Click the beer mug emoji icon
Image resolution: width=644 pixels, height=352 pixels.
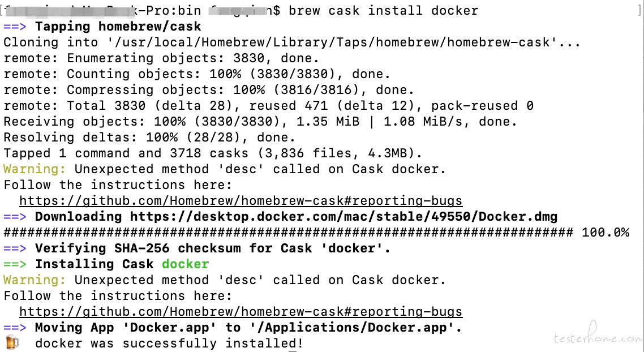12,342
